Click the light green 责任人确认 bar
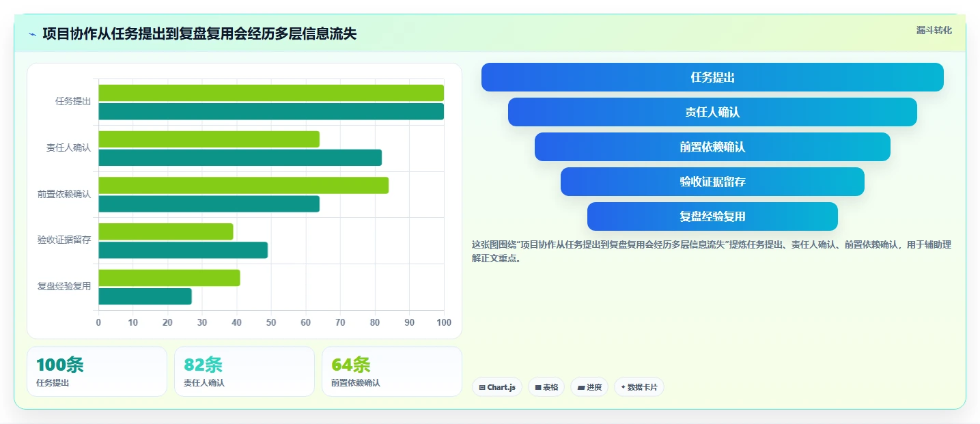Viewport: 980px width, 424px height. pyautogui.click(x=209, y=139)
